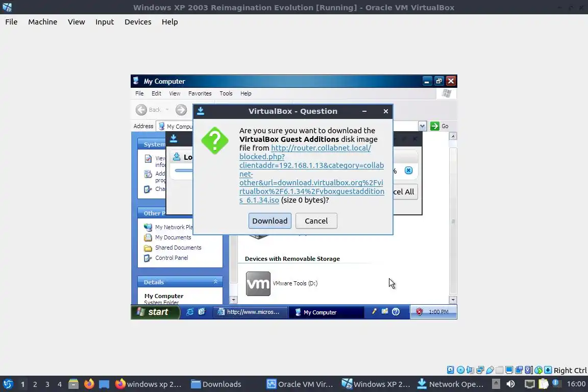Switch to Oracle VM VirtualBox Manager taskbar item

click(300, 384)
